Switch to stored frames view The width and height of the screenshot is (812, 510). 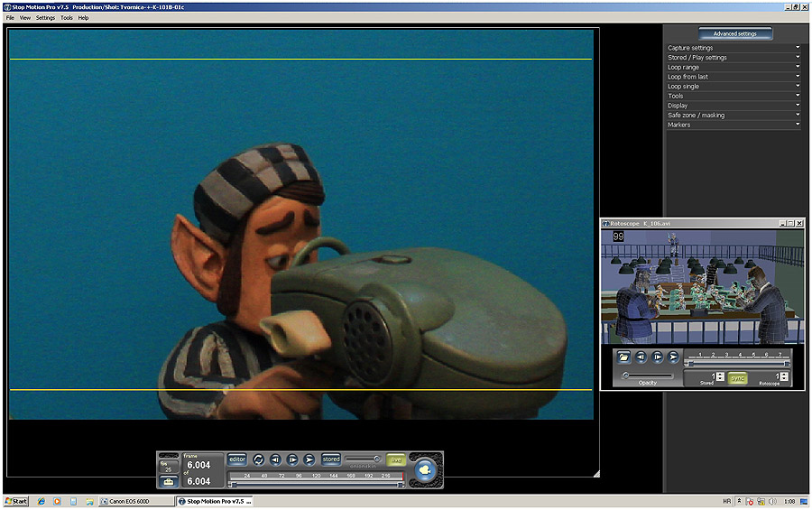(331, 459)
